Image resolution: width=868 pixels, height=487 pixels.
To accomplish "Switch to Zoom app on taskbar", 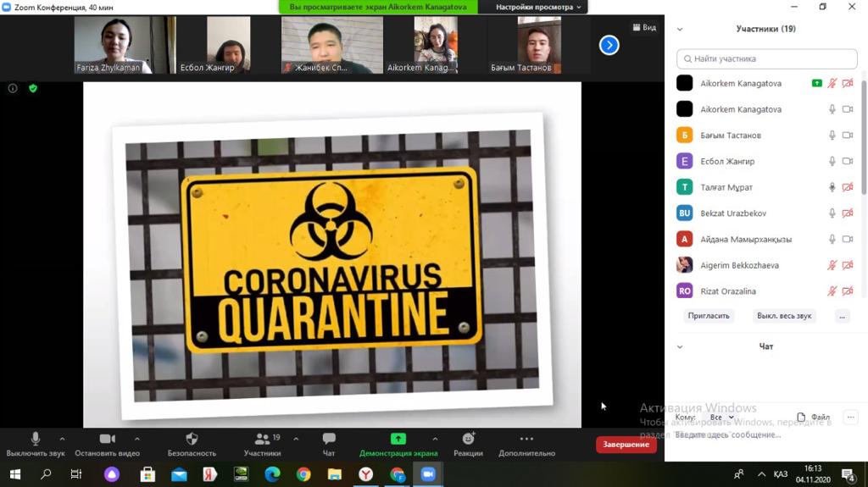I will click(x=428, y=475).
